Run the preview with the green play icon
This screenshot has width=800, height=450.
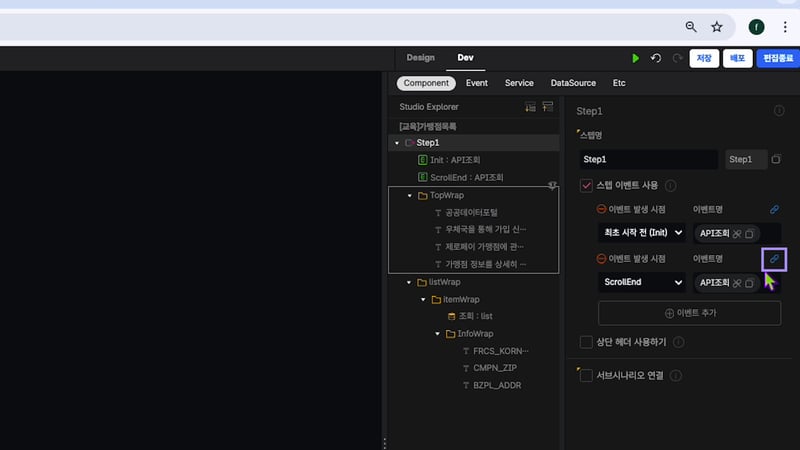635,58
